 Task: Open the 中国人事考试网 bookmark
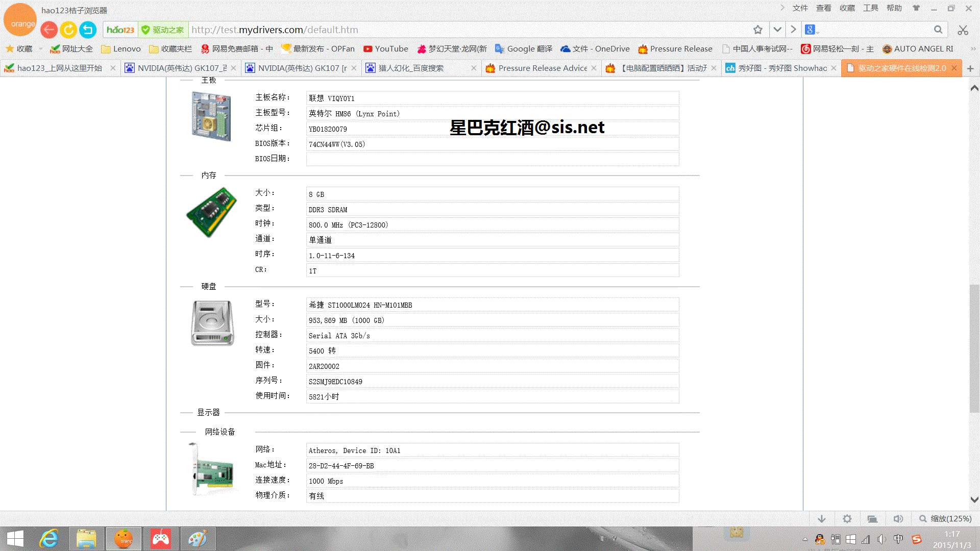[x=757, y=49]
